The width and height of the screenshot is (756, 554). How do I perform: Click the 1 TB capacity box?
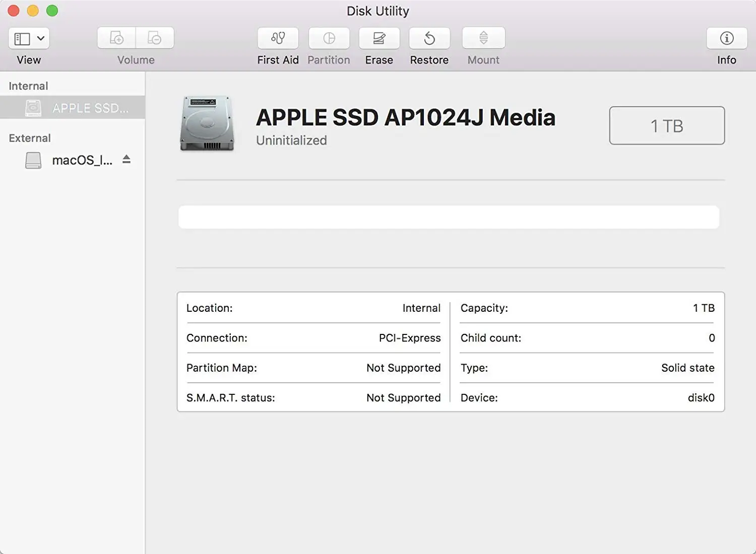[x=666, y=125]
